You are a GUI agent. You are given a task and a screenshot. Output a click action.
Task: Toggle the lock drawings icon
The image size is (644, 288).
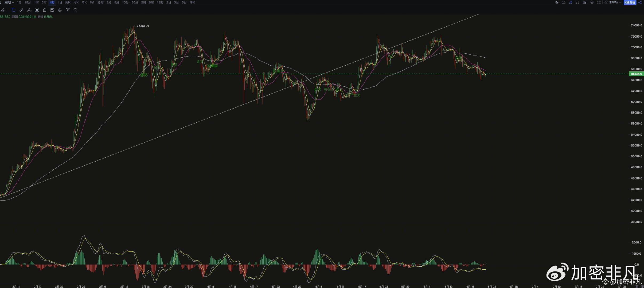45,10
